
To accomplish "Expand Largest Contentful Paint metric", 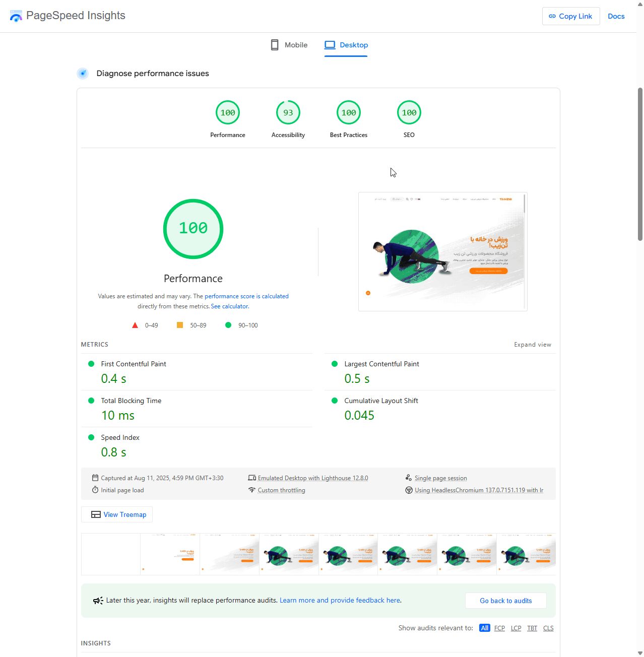I will coord(381,364).
